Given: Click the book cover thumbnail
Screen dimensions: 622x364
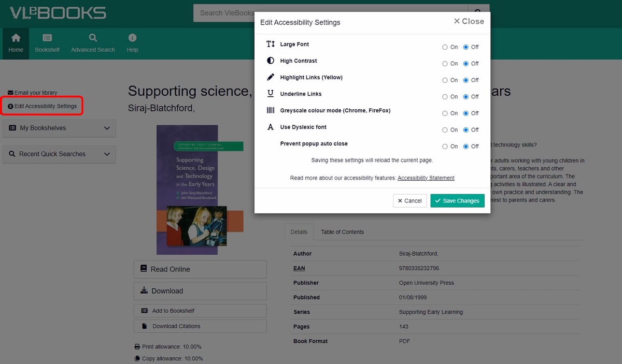Looking at the screenshot, I should point(200,190).
